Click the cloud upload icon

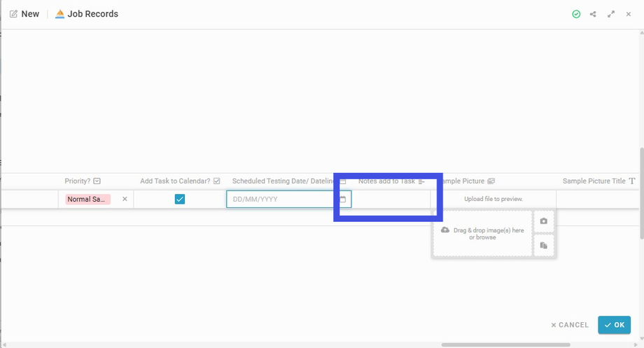(x=445, y=230)
